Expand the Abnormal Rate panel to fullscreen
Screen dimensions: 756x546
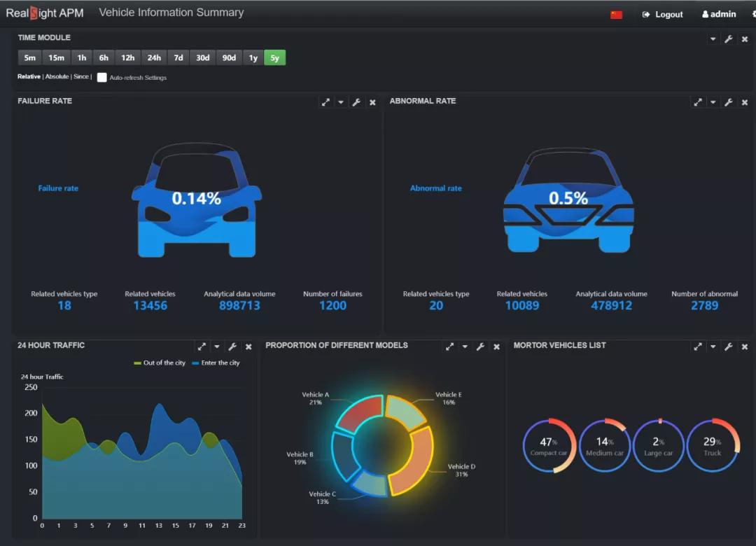[698, 102]
